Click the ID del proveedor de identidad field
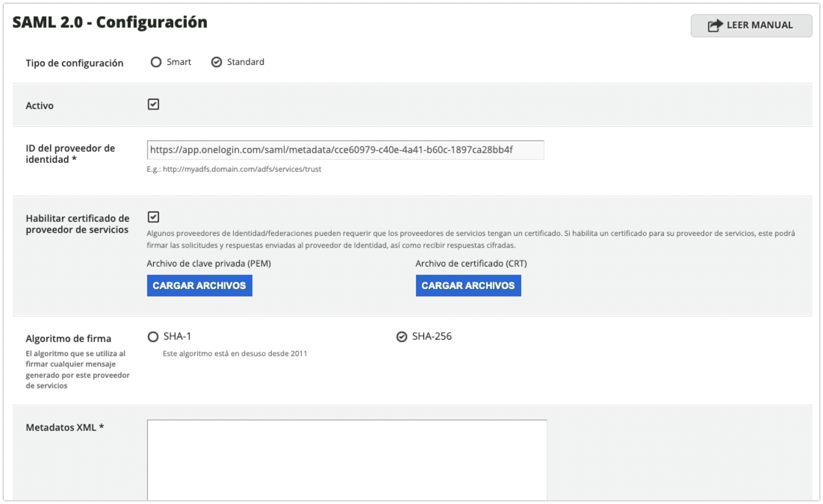The width and height of the screenshot is (823, 504). click(x=345, y=150)
